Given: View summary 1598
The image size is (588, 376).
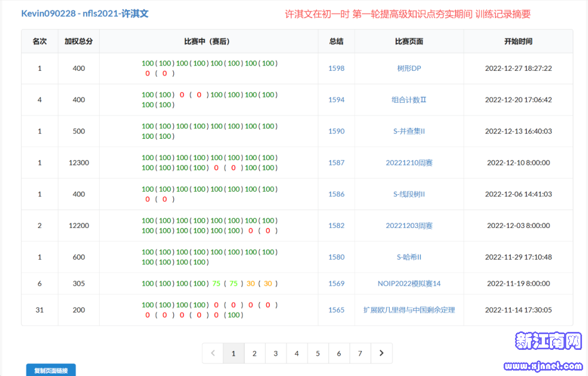Looking at the screenshot, I should [x=336, y=69].
